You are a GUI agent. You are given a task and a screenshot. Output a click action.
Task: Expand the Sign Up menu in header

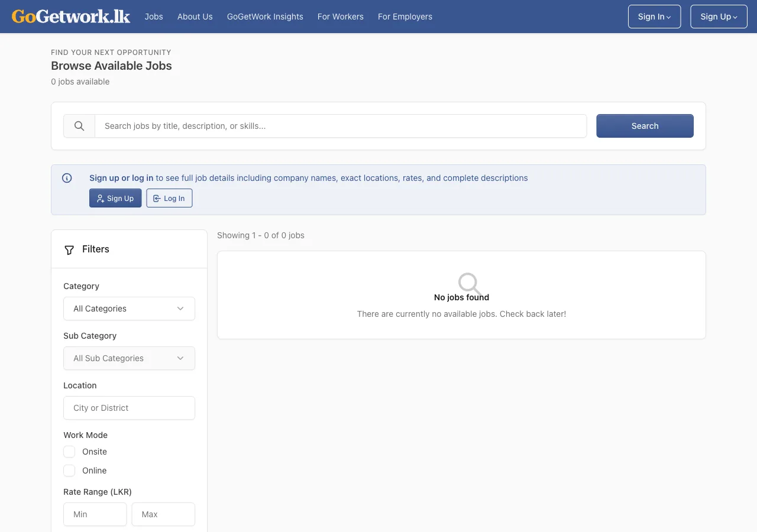coord(719,17)
